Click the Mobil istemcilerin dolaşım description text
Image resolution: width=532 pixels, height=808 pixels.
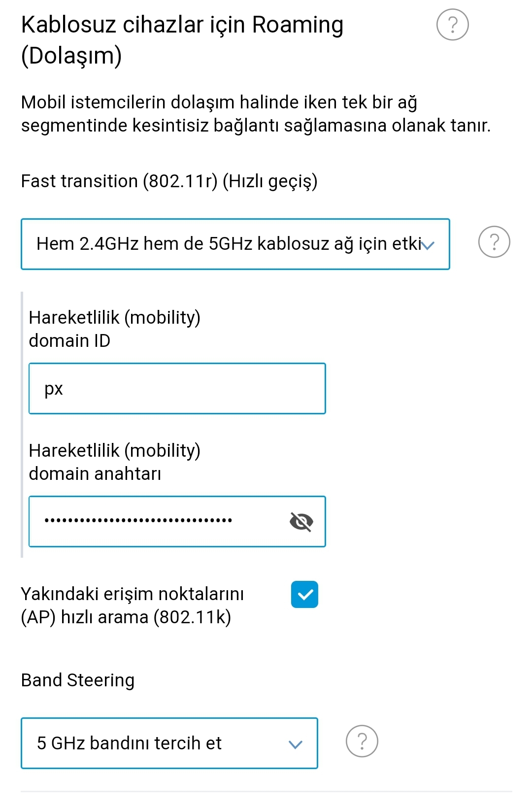point(256,114)
